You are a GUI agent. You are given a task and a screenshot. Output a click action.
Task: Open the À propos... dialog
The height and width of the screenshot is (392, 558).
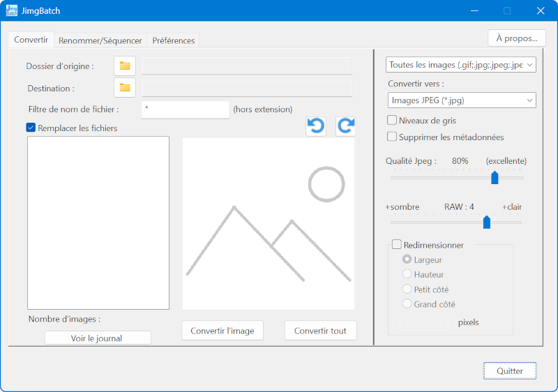[x=516, y=38]
